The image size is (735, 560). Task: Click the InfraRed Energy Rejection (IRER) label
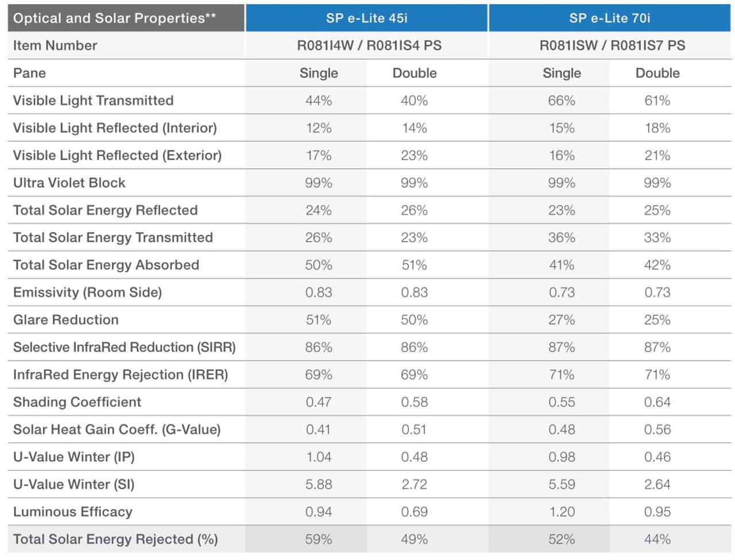[121, 375]
